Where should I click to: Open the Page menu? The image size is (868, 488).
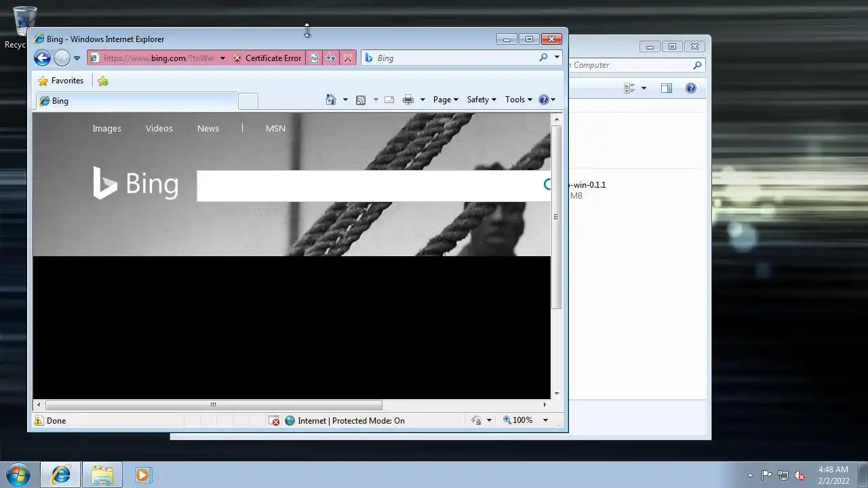coord(446,100)
